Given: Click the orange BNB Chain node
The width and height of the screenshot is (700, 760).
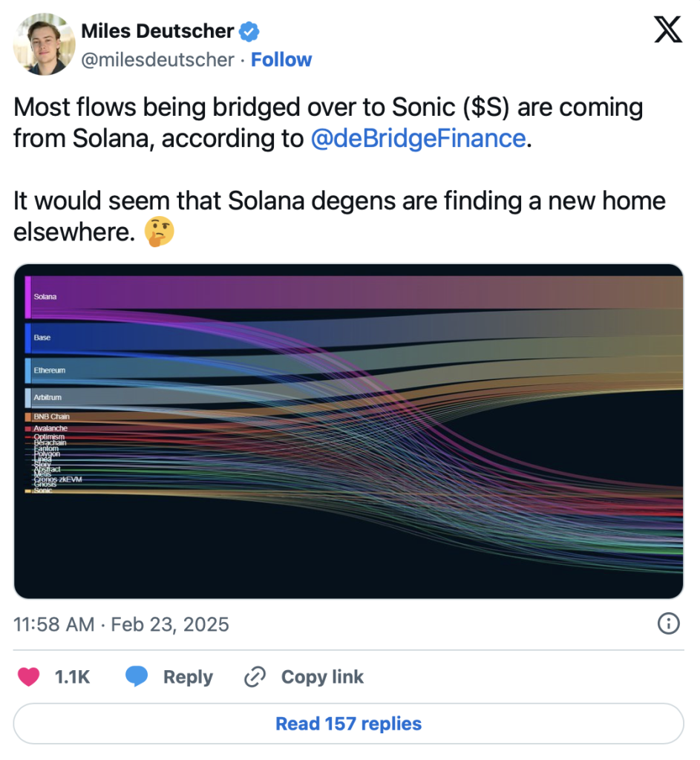Looking at the screenshot, I should 27,417.
